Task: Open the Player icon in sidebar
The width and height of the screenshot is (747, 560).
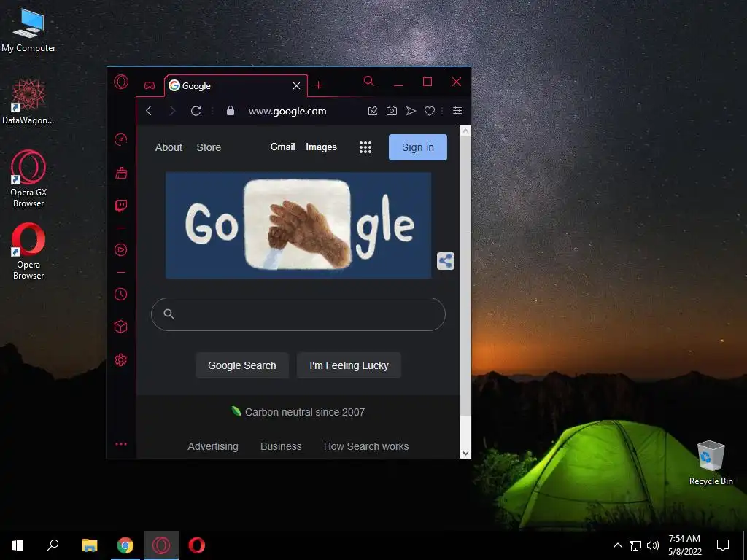Action: coord(121,250)
